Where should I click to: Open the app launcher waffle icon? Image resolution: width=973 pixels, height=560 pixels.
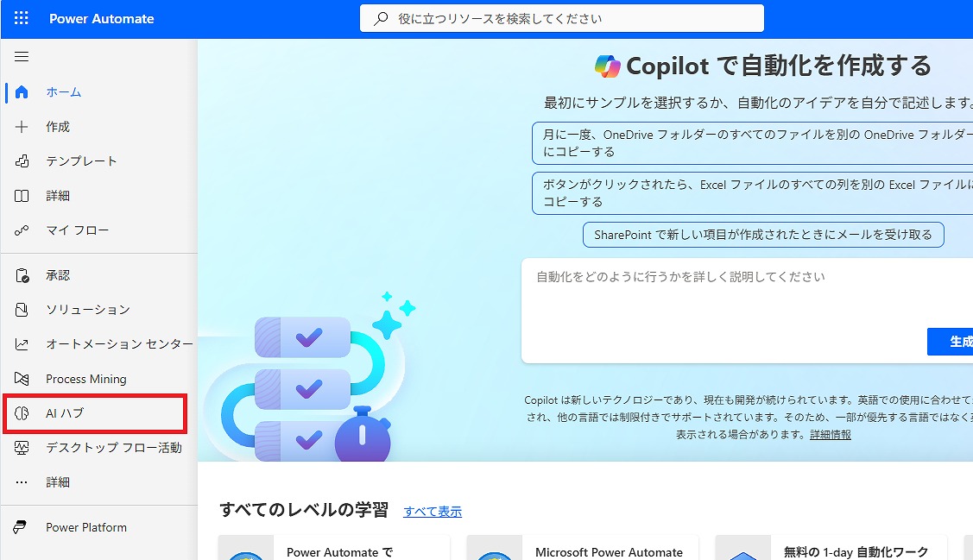[22, 18]
